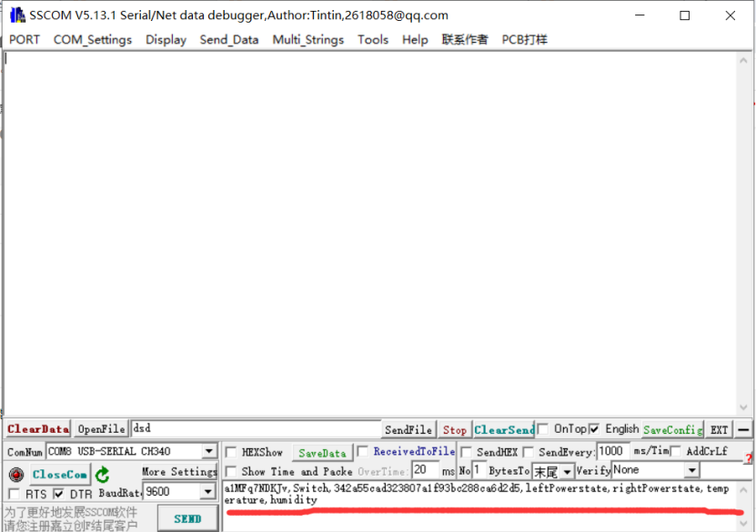Screen dimensions: 756x532
Task: Click inside the empty receive data area
Action: (370, 234)
